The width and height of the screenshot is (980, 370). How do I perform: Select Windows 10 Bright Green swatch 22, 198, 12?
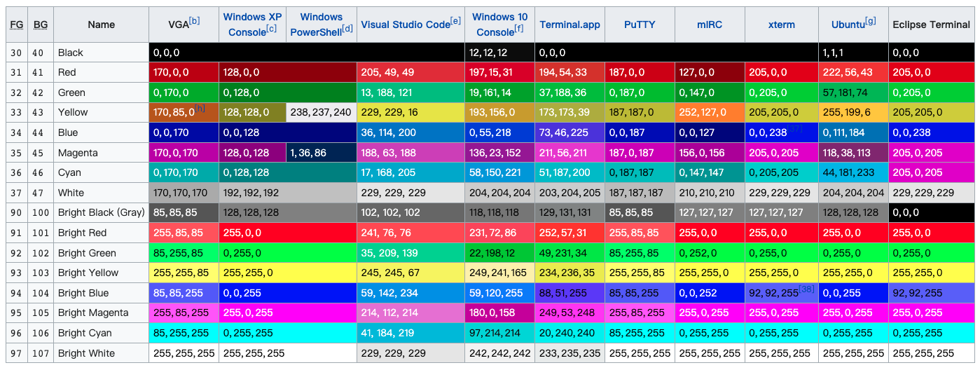point(499,253)
